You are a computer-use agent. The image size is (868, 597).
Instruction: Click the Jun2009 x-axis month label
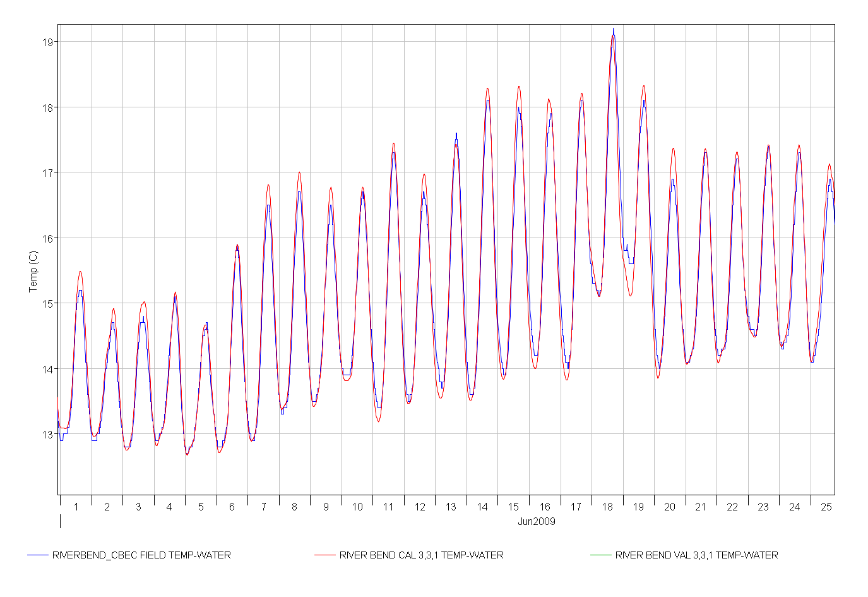[x=536, y=522]
